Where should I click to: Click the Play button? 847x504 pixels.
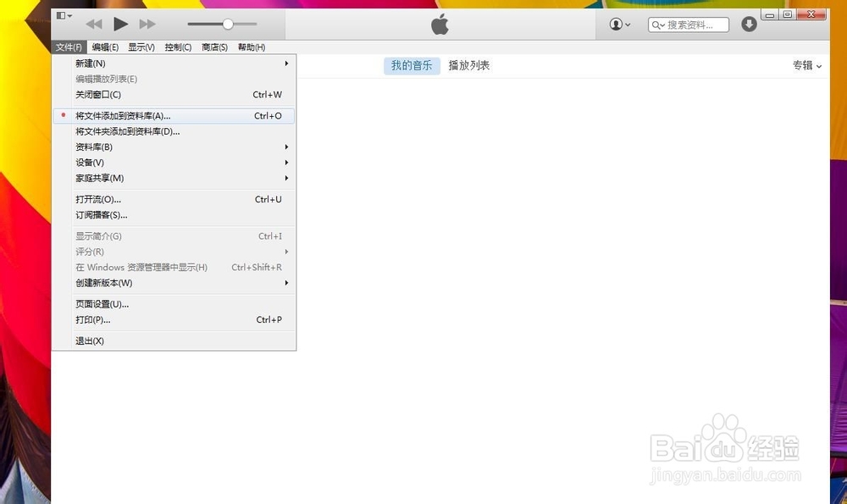[x=120, y=24]
